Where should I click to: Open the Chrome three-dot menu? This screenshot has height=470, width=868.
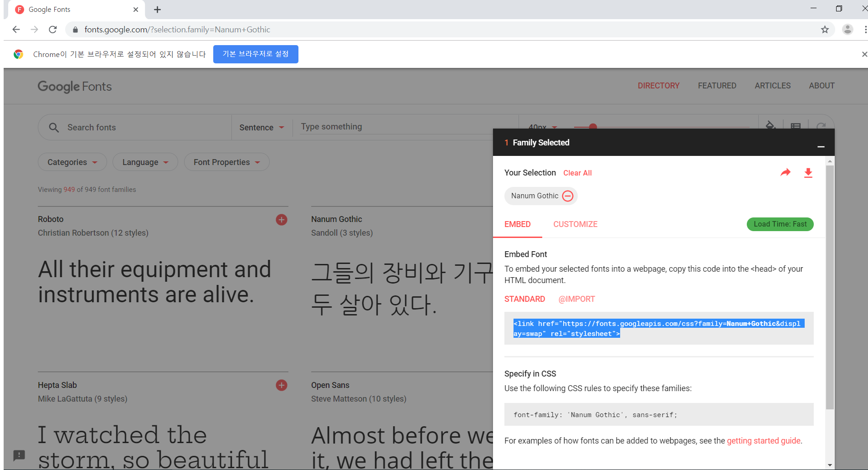[x=865, y=30]
